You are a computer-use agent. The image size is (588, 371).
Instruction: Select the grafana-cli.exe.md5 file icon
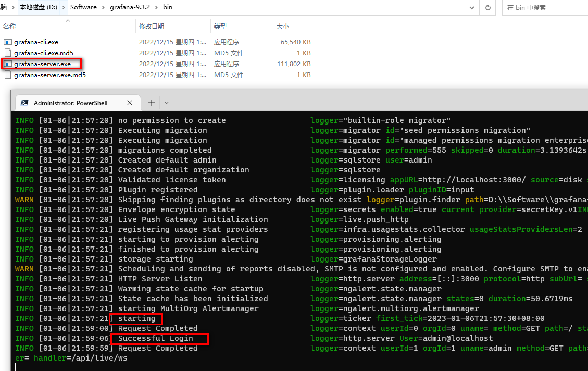7,53
